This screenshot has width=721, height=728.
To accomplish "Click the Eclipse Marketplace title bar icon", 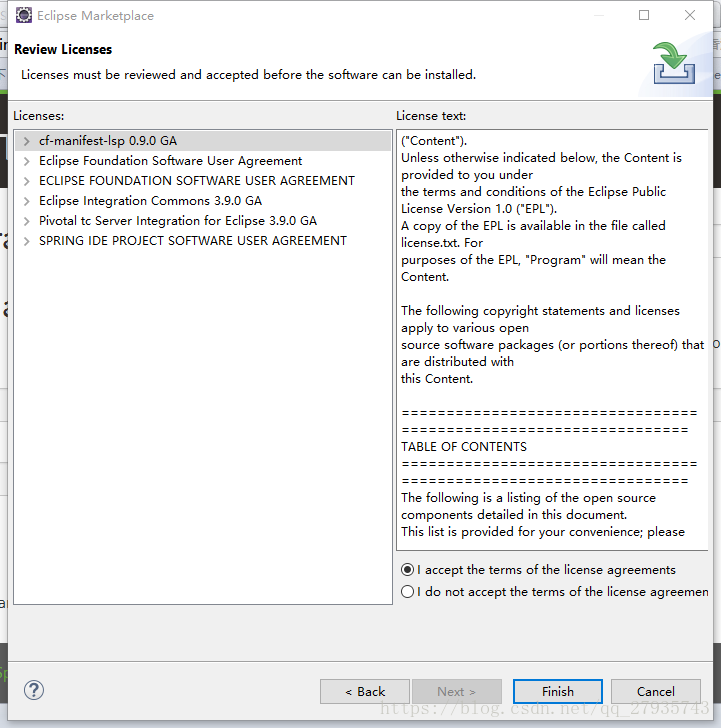I will [x=24, y=15].
